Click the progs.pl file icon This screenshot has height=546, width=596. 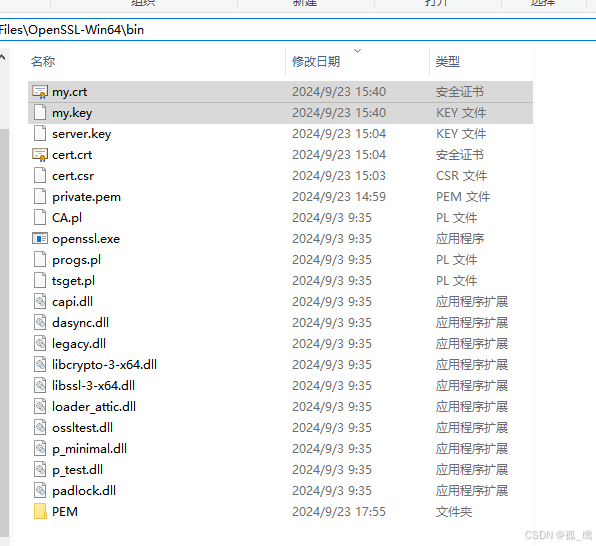(40, 260)
